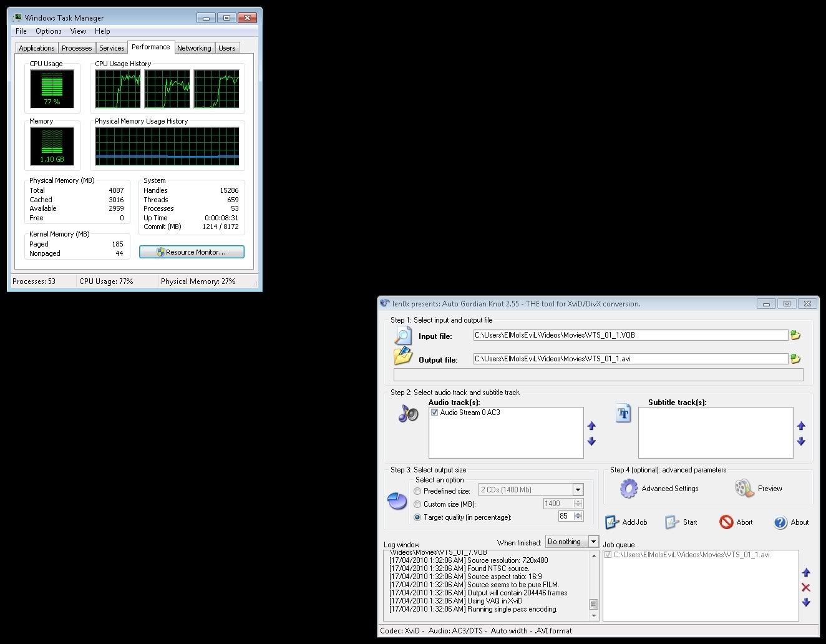Viewport: 826px width, 644px height.
Task: Open Help menu in Task Manager
Action: click(x=102, y=31)
